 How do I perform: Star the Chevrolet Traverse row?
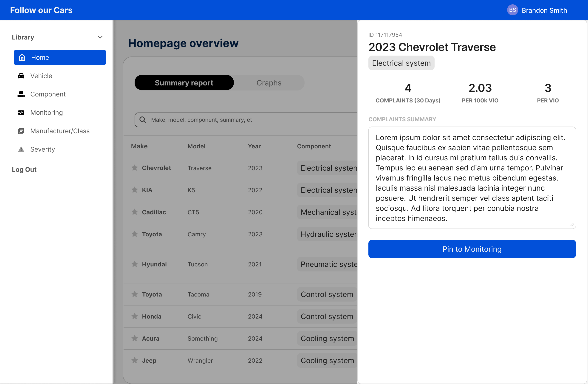coord(135,168)
